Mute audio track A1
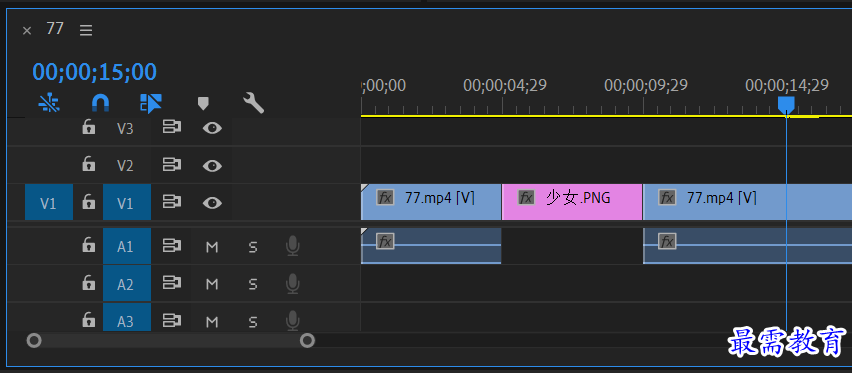Image resolution: width=852 pixels, height=373 pixels. click(x=212, y=247)
